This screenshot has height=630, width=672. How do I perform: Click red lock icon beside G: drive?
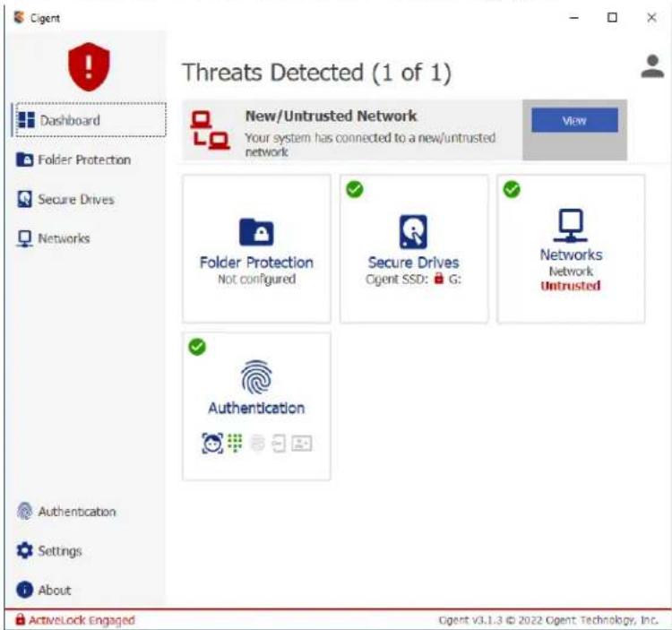tap(438, 278)
